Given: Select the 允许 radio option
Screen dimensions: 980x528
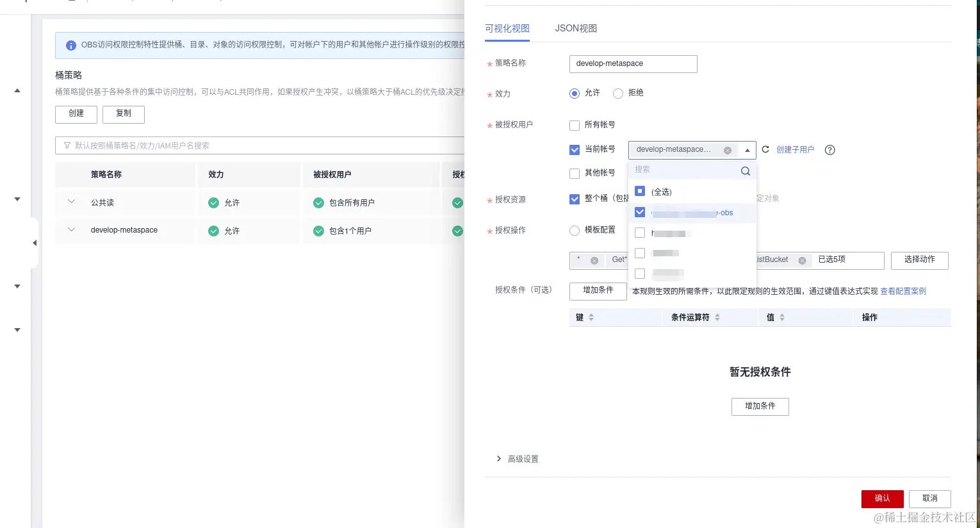Looking at the screenshot, I should tap(575, 94).
